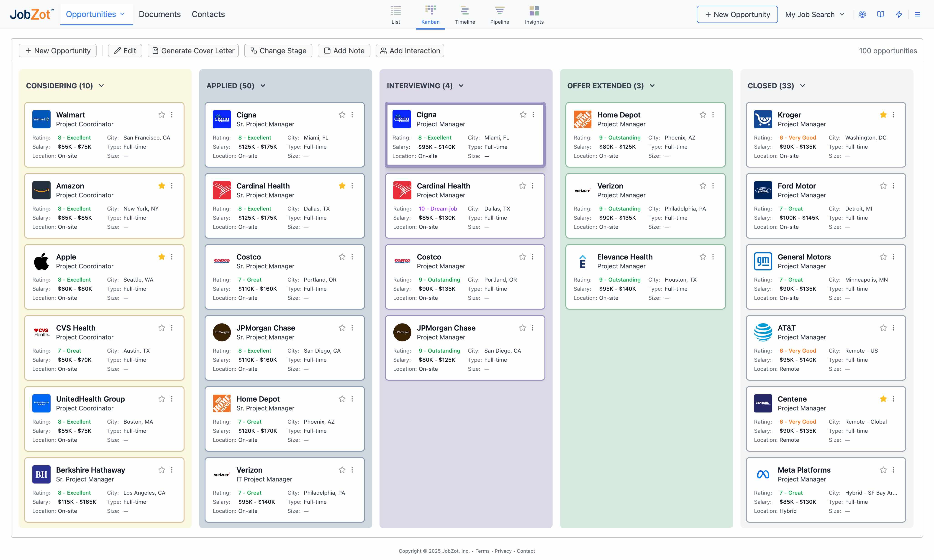The image size is (934, 560).
Task: Click the Walmart company logo
Action: [41, 119]
